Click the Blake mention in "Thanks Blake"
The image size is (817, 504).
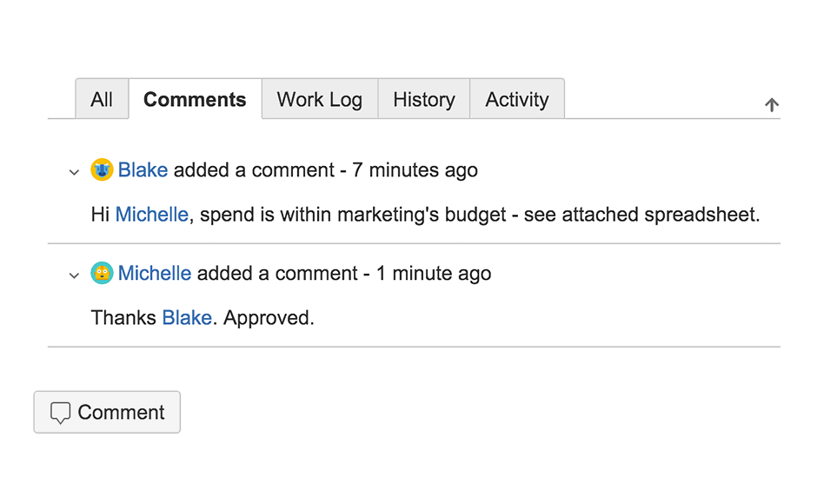187,318
